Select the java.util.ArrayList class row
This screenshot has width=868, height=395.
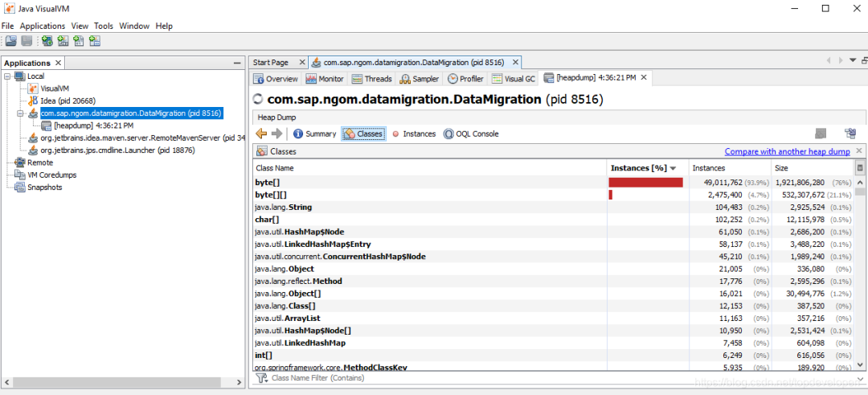(x=554, y=318)
